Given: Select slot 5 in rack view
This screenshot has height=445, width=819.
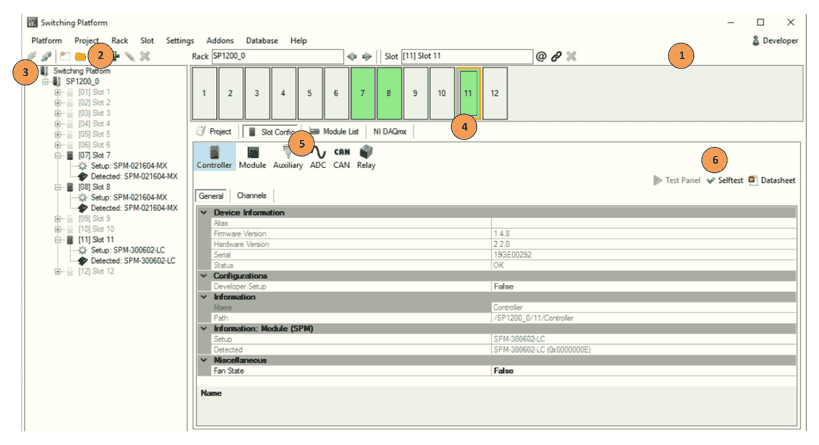Looking at the screenshot, I should pyautogui.click(x=310, y=93).
